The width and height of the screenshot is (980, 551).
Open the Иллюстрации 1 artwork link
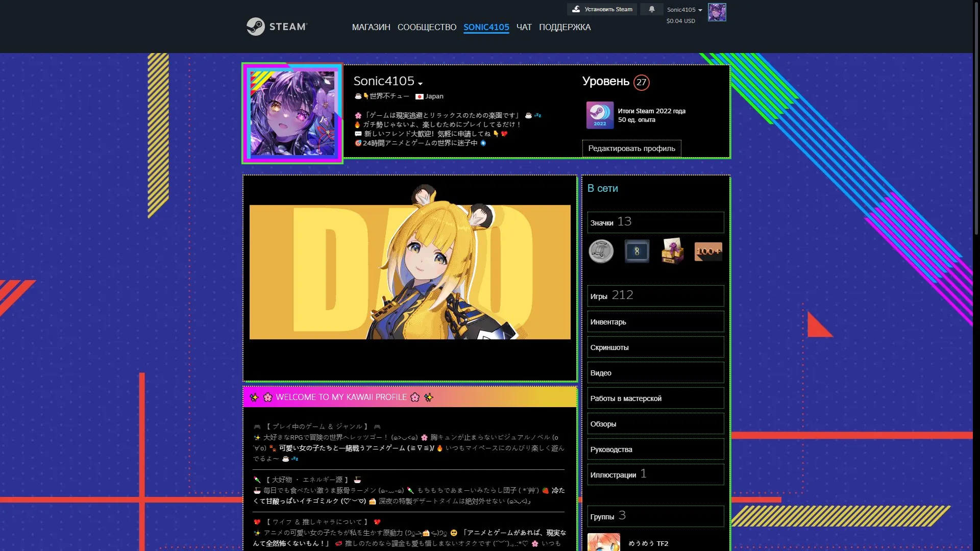click(x=655, y=474)
